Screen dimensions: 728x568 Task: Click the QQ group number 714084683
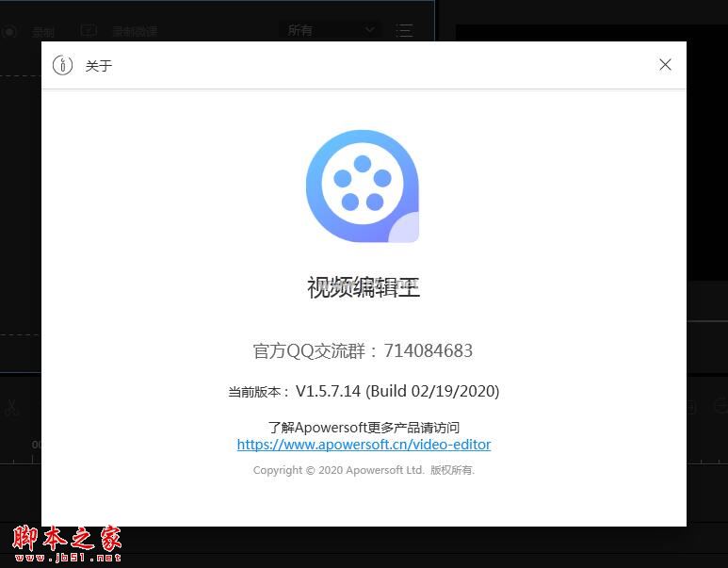(x=429, y=350)
